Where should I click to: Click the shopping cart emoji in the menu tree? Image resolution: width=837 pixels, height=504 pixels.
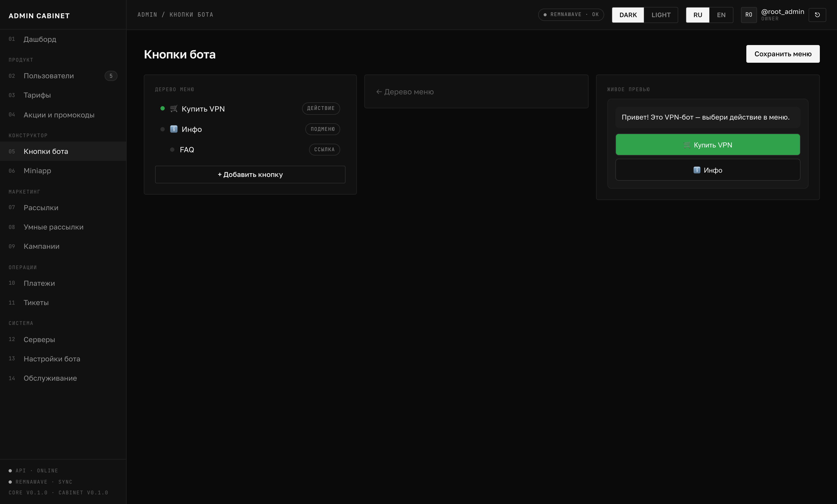click(174, 109)
